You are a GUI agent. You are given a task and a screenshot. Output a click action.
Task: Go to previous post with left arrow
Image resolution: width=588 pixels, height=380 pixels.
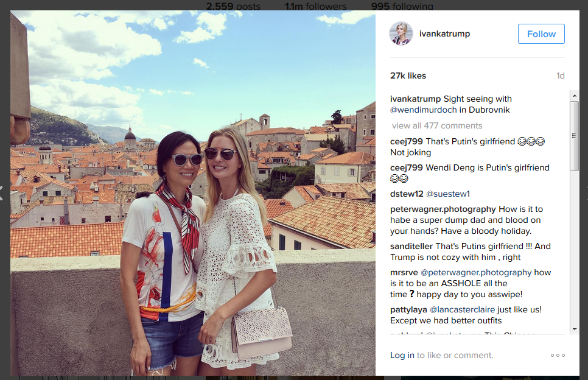pos(1,193)
